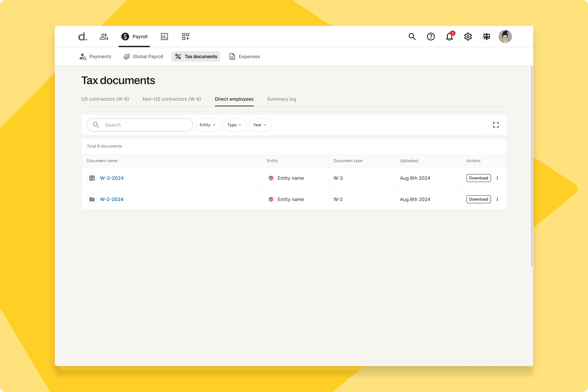Click US flag in W-2 row
The height and width of the screenshot is (392, 588).
(x=271, y=199)
